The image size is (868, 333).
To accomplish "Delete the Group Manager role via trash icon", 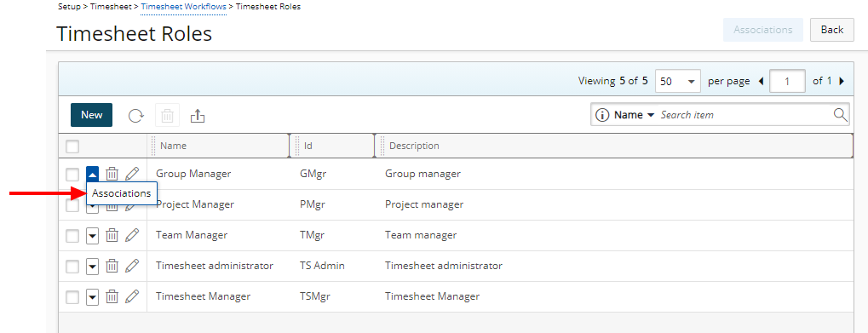I will (112, 174).
